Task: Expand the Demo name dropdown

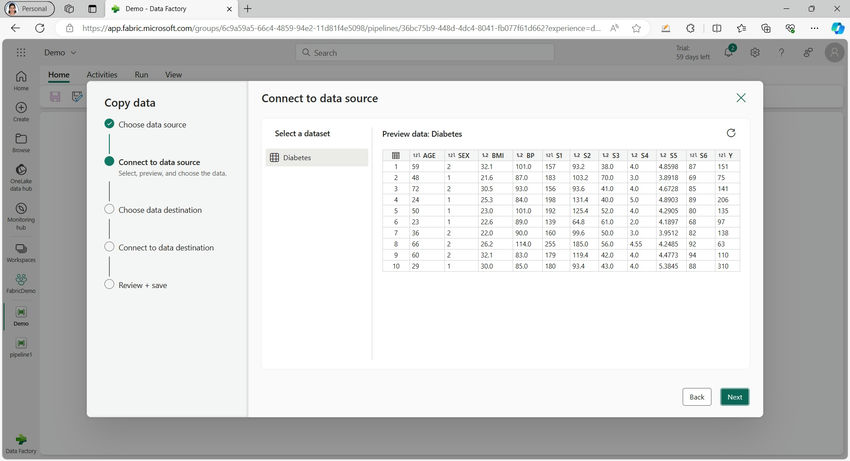Action: [60, 53]
